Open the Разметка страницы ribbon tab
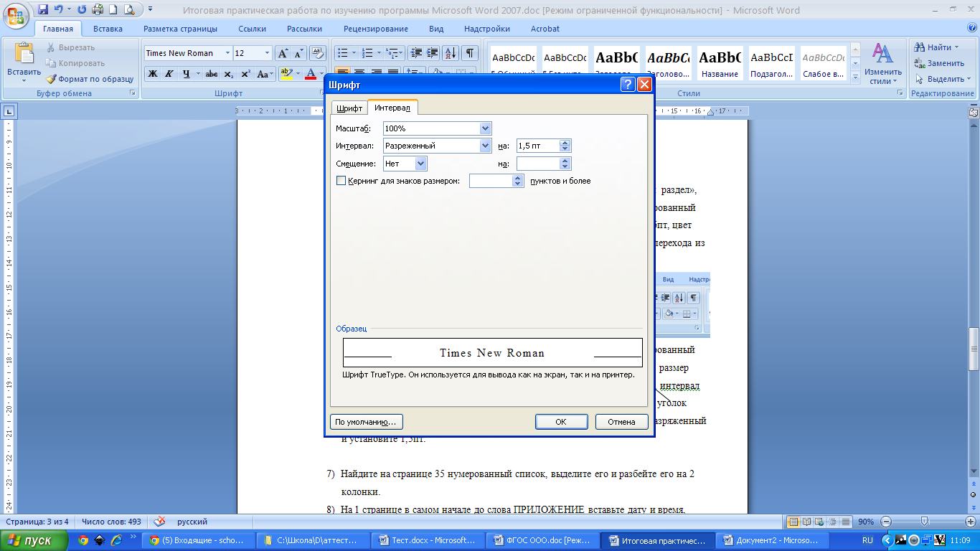980x551 pixels. 181,29
